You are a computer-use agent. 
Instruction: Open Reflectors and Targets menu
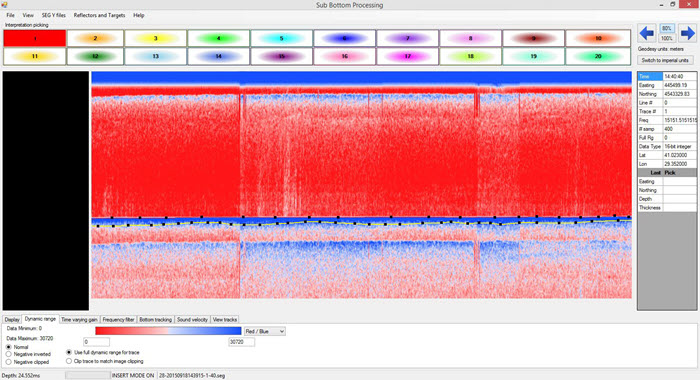tap(99, 15)
